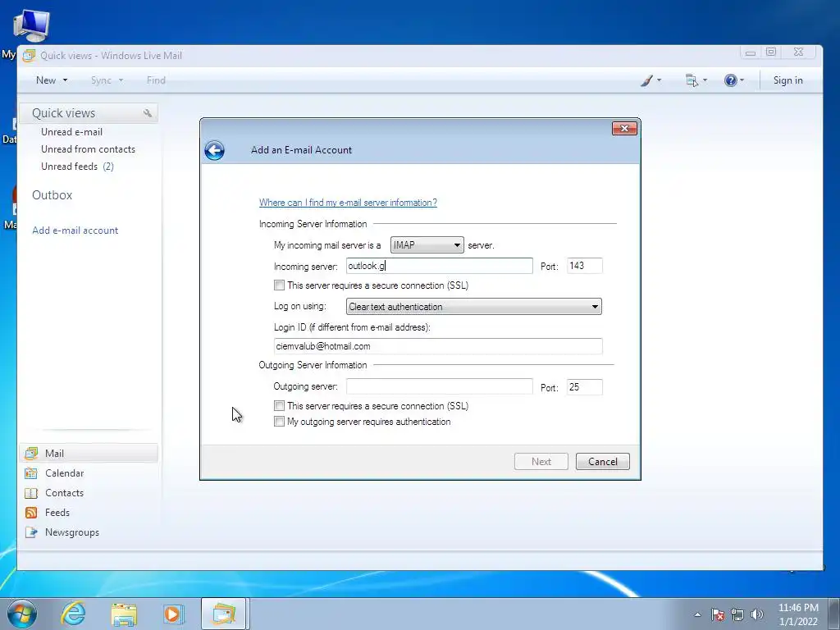This screenshot has height=630, width=840.
Task: Open the blue Help question mark icon
Action: (731, 80)
